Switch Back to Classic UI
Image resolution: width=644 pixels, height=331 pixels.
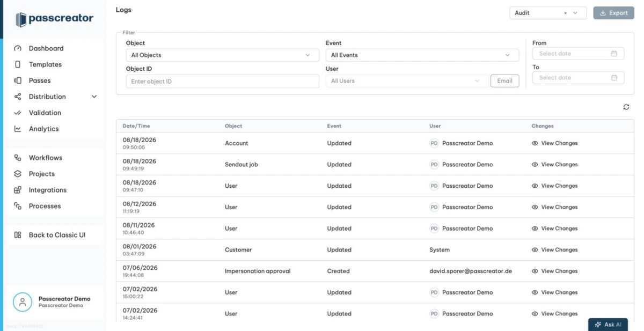tap(57, 235)
